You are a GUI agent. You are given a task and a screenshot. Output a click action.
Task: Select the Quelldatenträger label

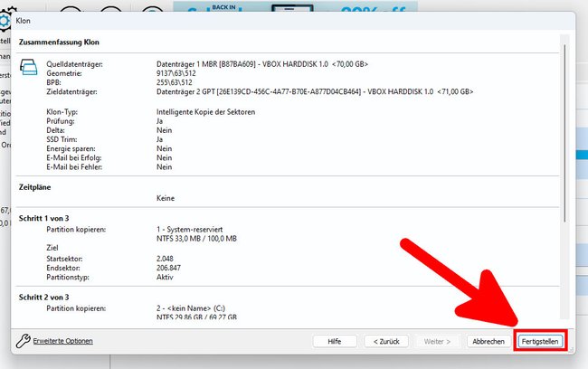pos(74,64)
